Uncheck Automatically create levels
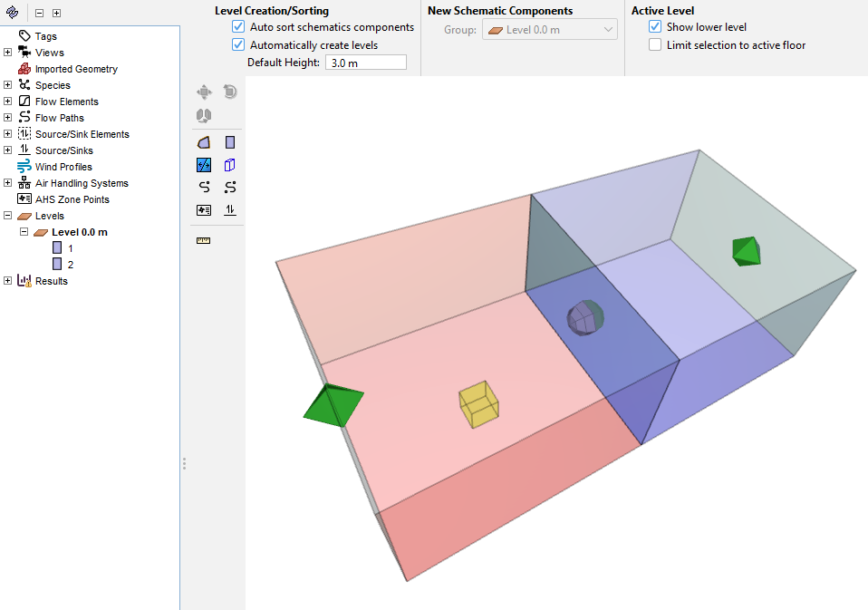Screen dimensions: 868x610 click(x=238, y=44)
